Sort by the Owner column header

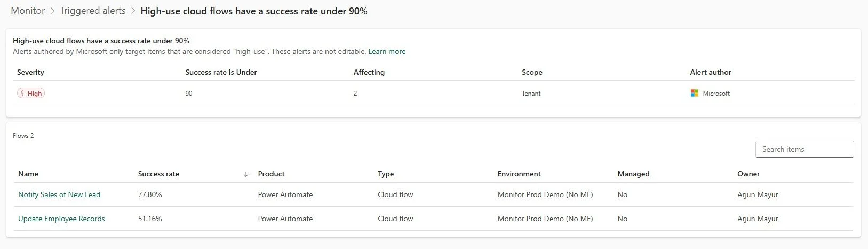(x=748, y=174)
